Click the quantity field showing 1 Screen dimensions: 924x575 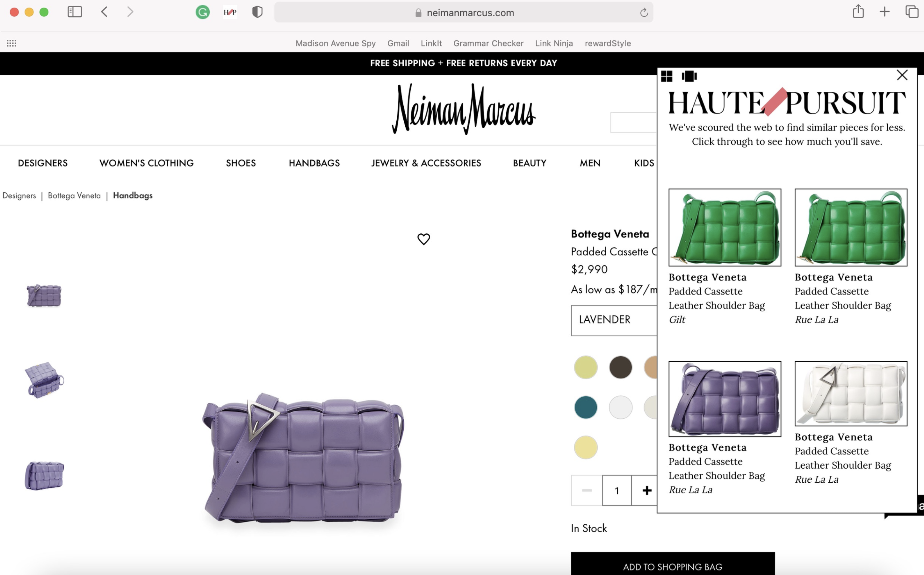point(617,490)
